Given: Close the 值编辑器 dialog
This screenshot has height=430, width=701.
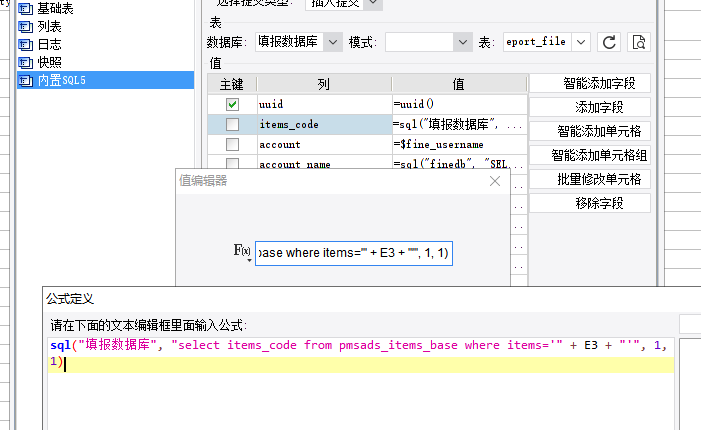Looking at the screenshot, I should coord(495,181).
